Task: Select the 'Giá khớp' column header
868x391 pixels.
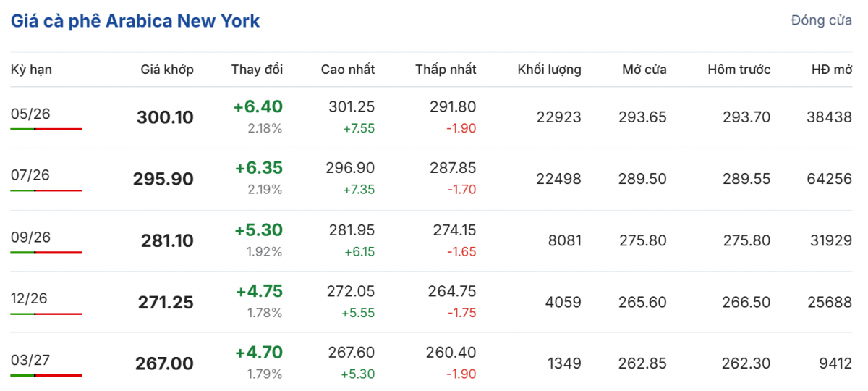Action: pyautogui.click(x=167, y=70)
